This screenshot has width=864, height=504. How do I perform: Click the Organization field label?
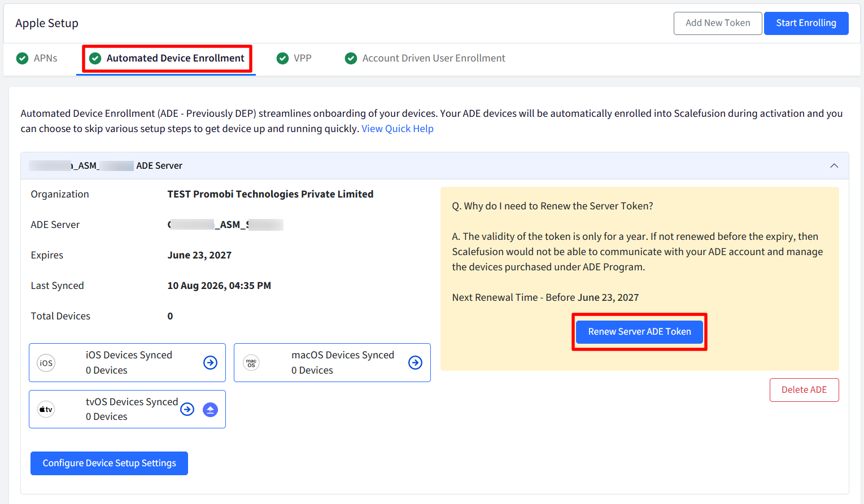pos(60,194)
